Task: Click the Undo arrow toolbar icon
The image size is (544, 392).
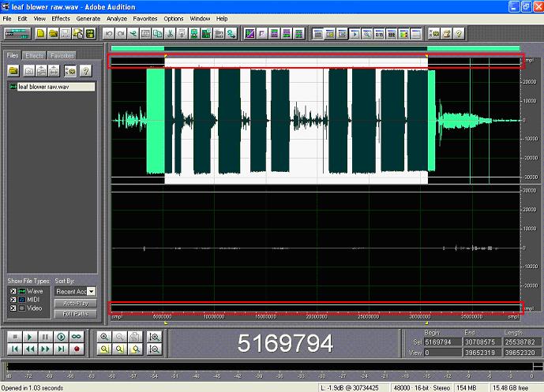Action: (109, 34)
